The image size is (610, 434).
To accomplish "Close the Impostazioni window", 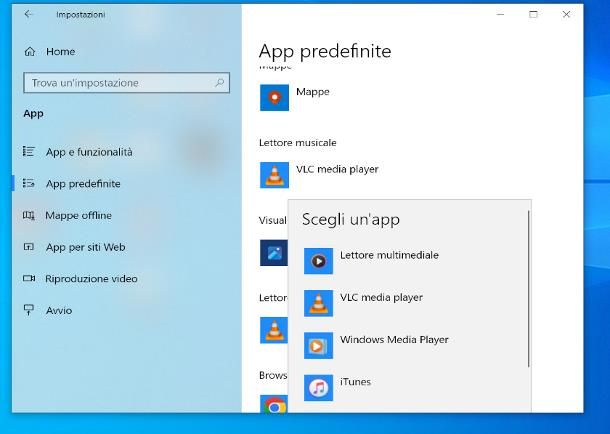I will 566,14.
